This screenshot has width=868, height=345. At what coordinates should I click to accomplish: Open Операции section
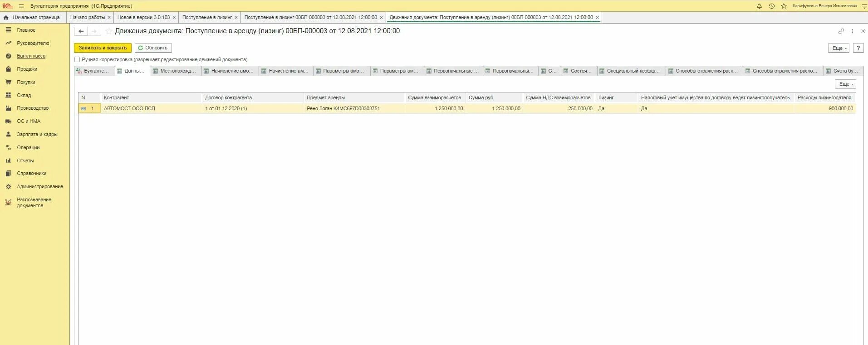(x=28, y=147)
